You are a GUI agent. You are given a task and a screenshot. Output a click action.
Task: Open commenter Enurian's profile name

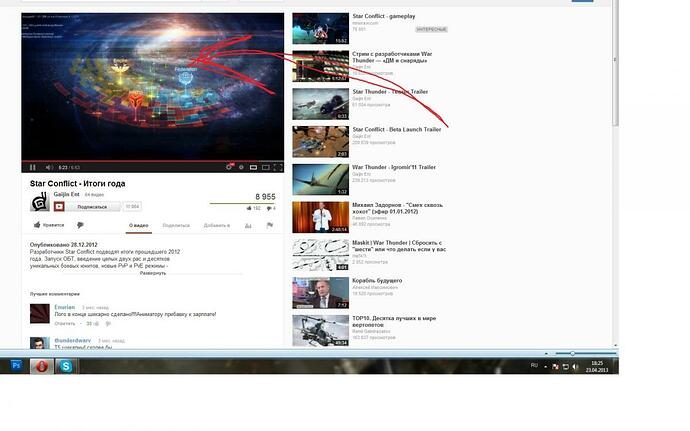[65, 307]
